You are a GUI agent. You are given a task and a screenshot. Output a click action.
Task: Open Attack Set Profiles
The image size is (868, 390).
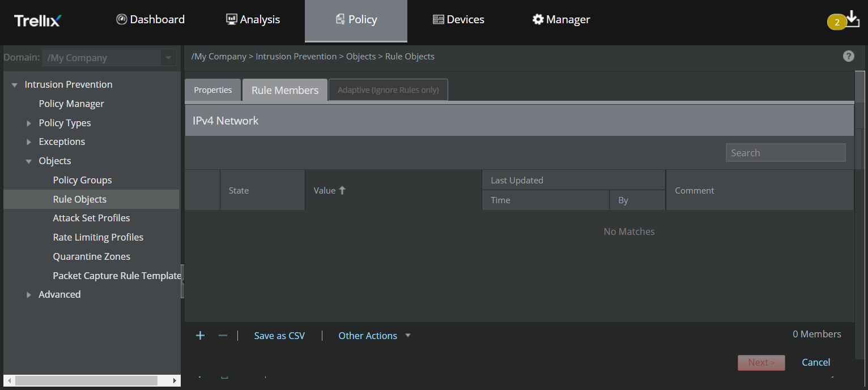tap(91, 218)
